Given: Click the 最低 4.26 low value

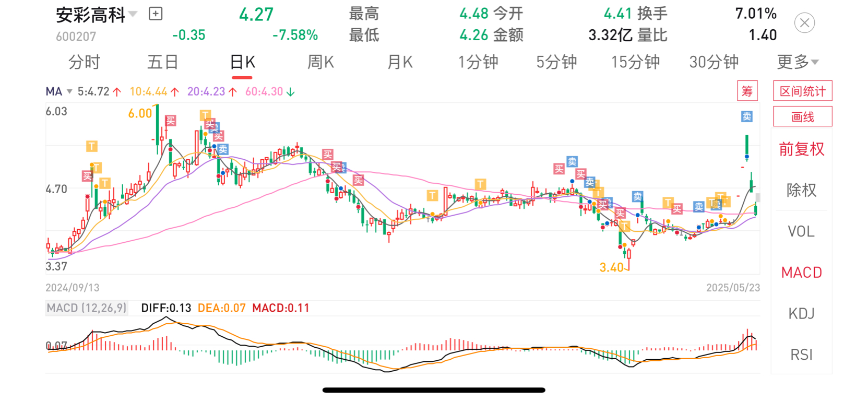Looking at the screenshot, I should tap(474, 35).
